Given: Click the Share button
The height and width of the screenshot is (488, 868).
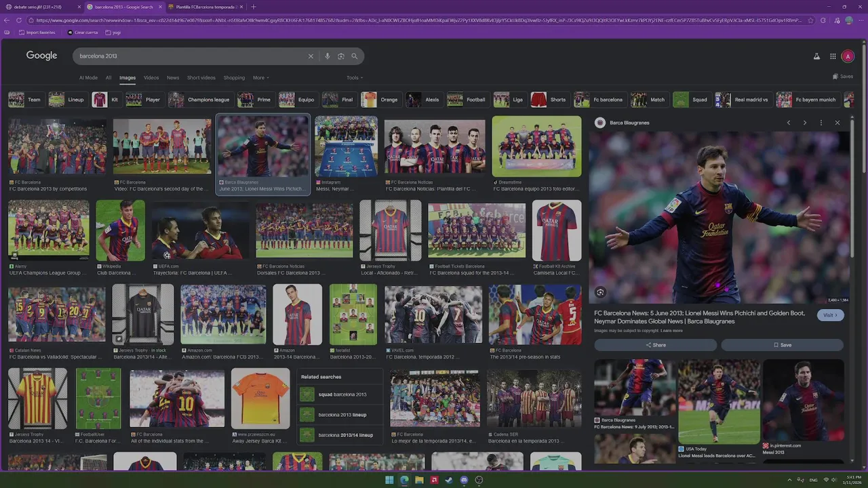Looking at the screenshot, I should 655,345.
